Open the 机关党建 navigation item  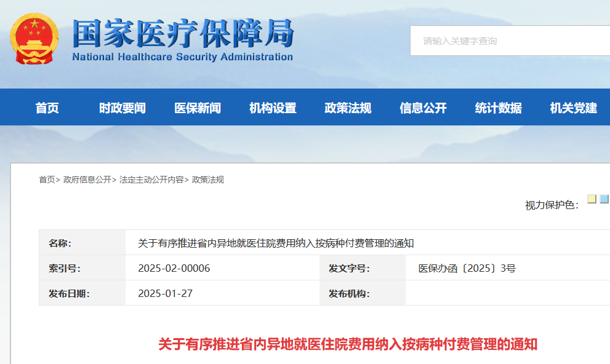(574, 108)
